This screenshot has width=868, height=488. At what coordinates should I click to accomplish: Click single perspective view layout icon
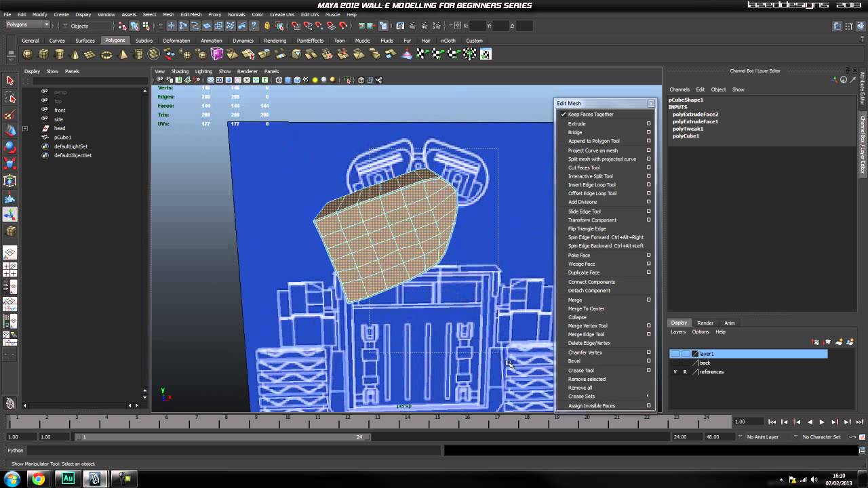10,253
